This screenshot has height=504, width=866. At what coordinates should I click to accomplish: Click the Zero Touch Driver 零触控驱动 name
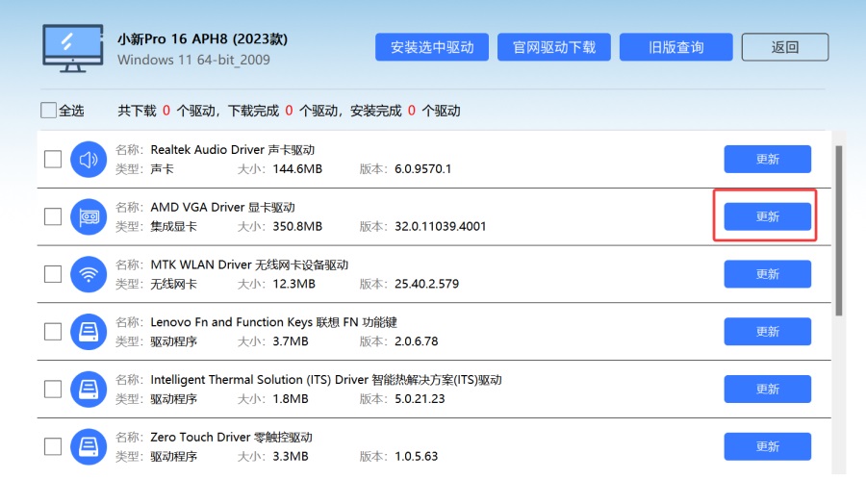point(231,438)
